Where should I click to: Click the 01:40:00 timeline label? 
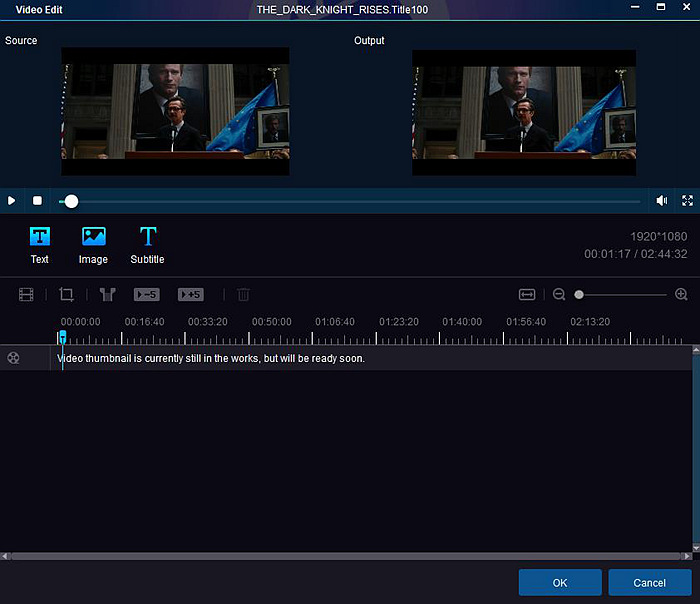[462, 322]
